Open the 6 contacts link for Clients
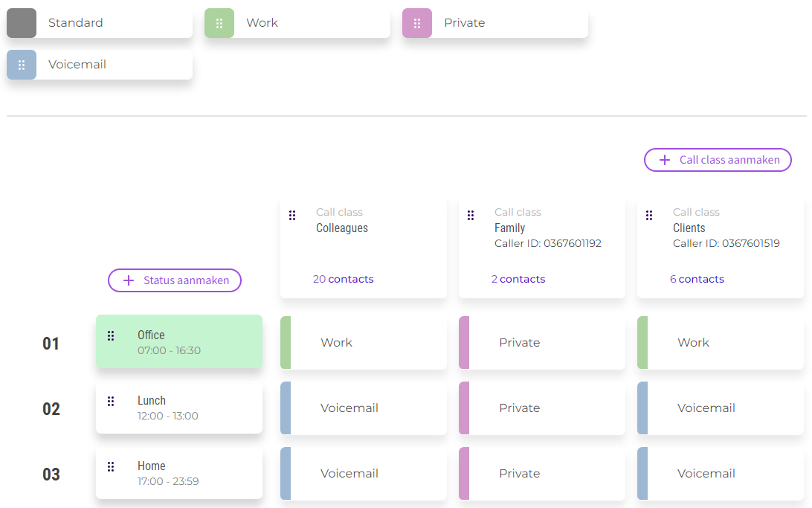Screen dimensions: 812x508 click(697, 280)
